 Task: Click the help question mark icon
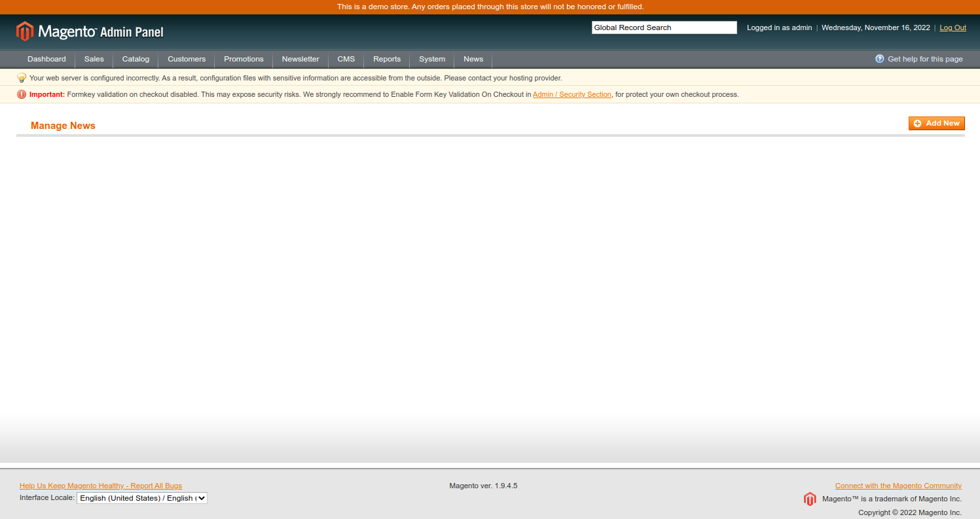click(879, 59)
